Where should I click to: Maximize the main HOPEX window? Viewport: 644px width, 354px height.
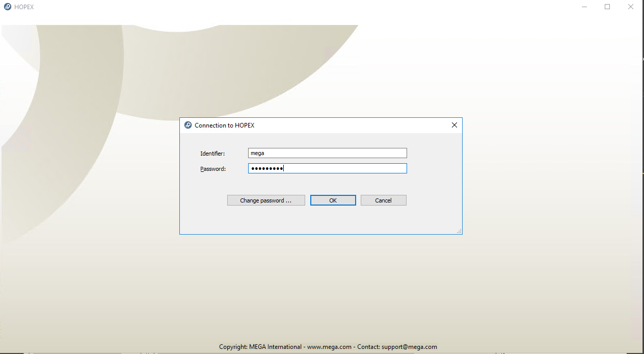(607, 7)
